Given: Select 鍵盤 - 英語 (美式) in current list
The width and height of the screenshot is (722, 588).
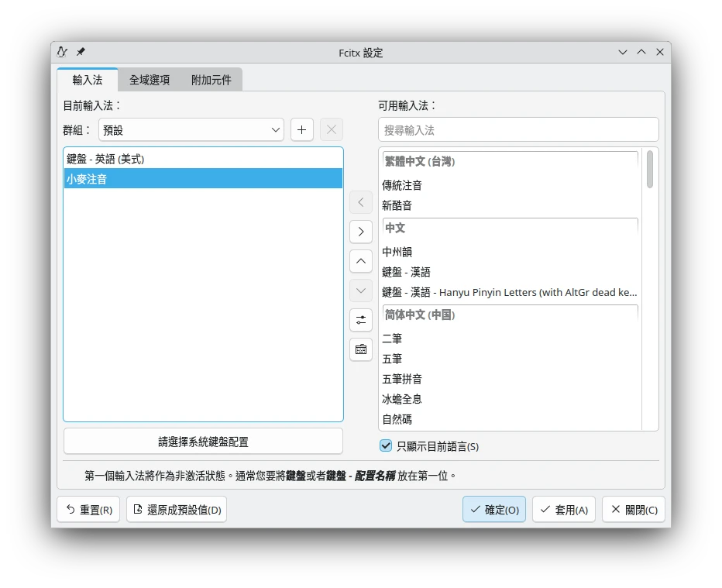Looking at the screenshot, I should 105,159.
